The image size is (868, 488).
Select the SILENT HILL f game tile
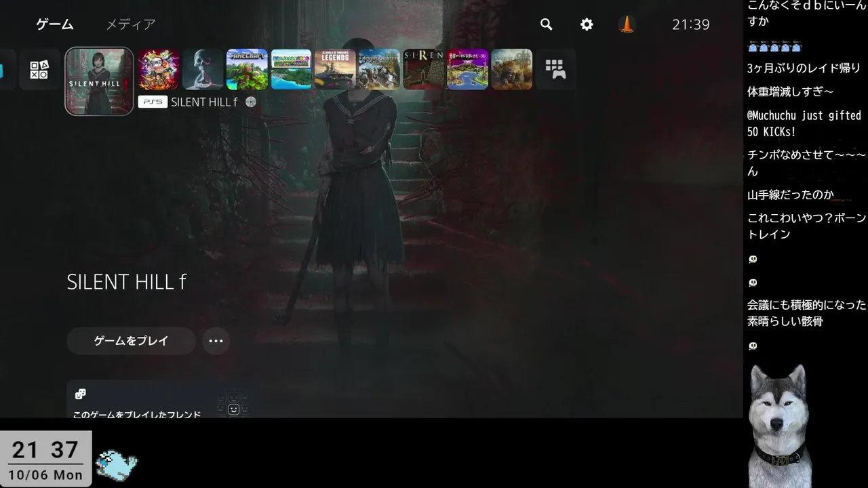99,81
